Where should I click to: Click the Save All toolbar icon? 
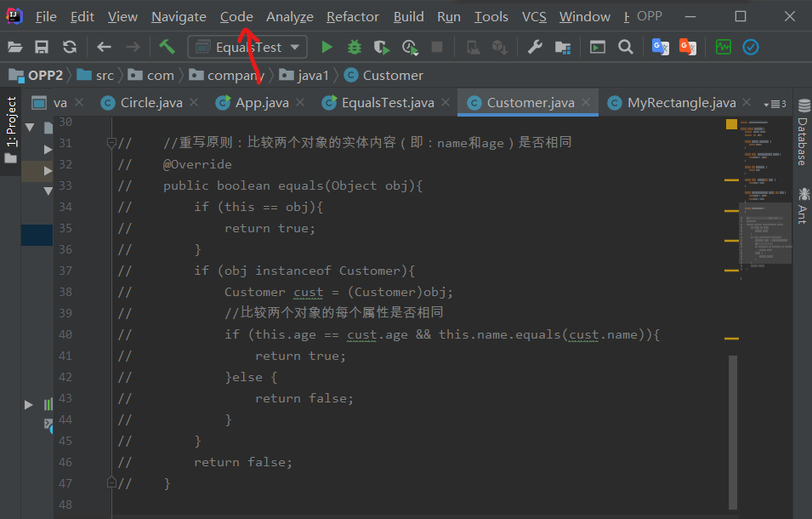[x=42, y=47]
